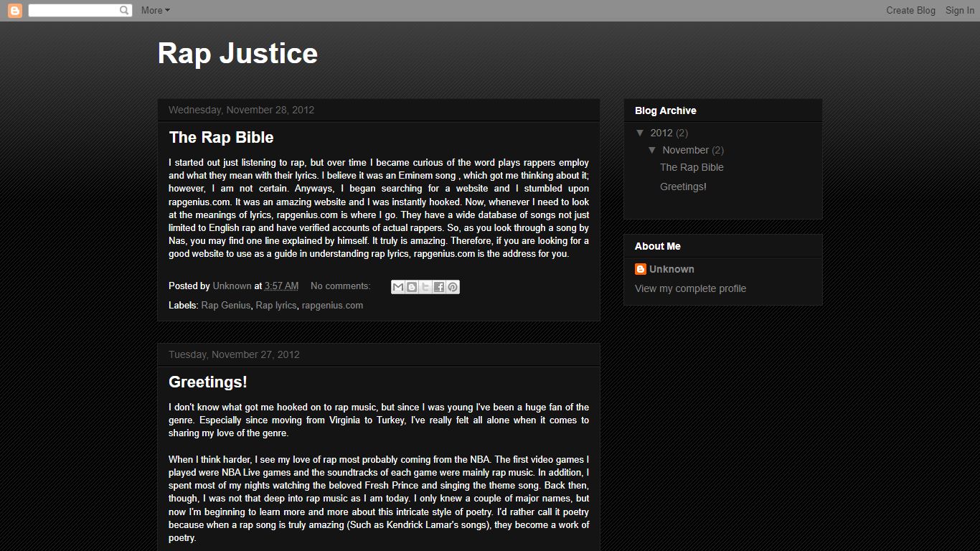Open November in Blog Archive
This screenshot has height=551, width=980.
(x=685, y=150)
